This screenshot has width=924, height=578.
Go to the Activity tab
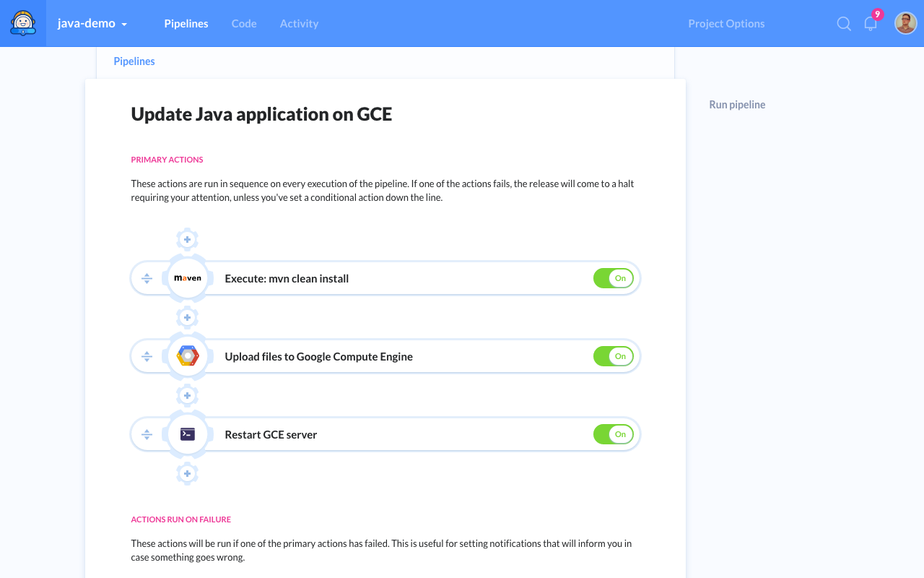click(299, 24)
